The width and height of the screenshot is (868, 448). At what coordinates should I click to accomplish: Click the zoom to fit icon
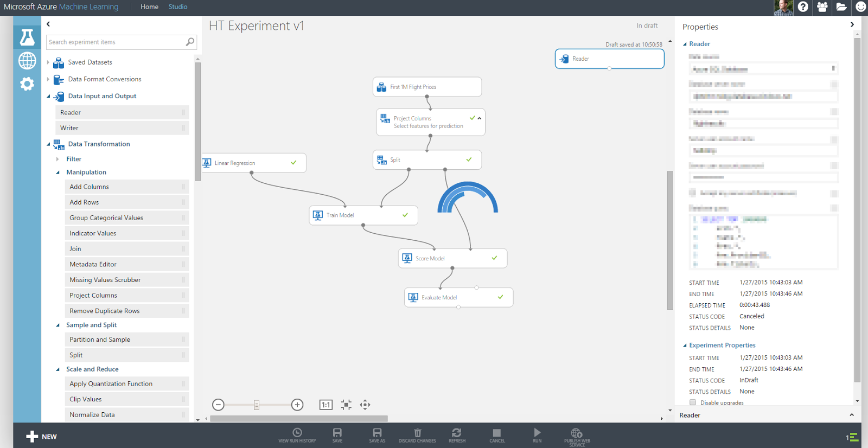coord(346,405)
